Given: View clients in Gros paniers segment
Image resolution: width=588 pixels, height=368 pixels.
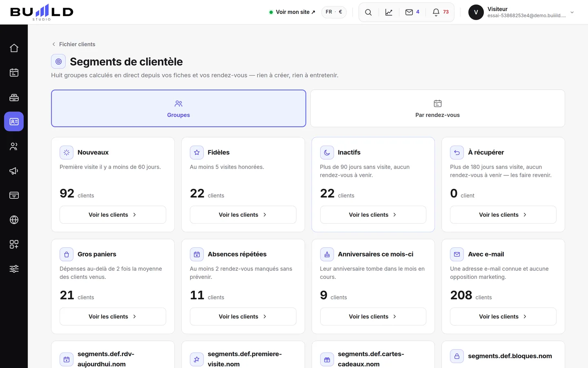Looking at the screenshot, I should click(113, 316).
